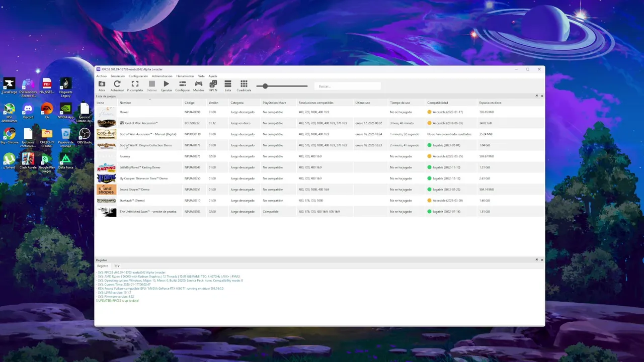Launch the EA app desktop icon

pyautogui.click(x=47, y=111)
